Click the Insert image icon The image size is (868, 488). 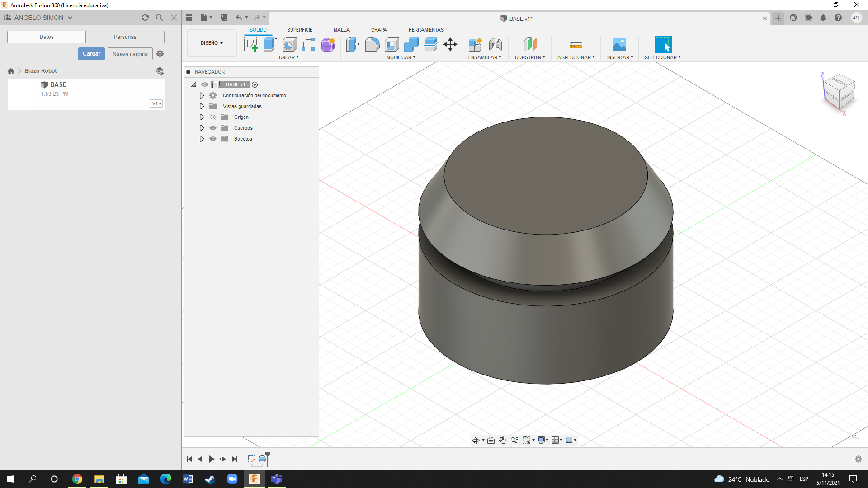tap(619, 44)
